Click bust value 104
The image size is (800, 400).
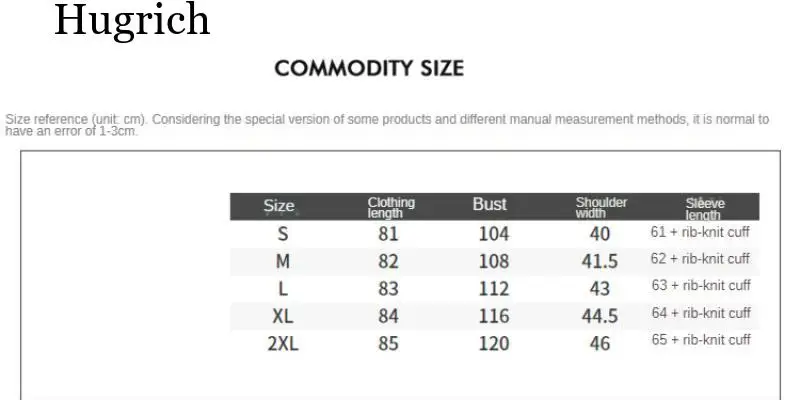494,234
